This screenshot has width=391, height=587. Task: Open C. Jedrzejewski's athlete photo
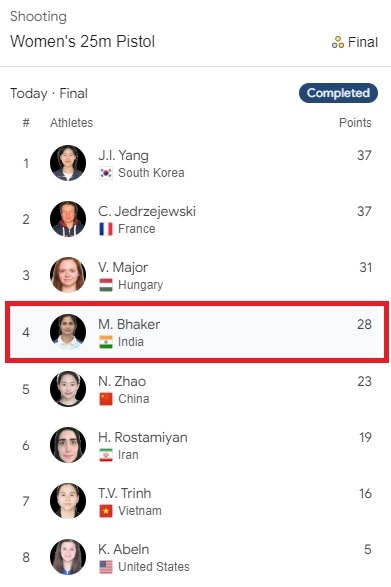(x=68, y=219)
